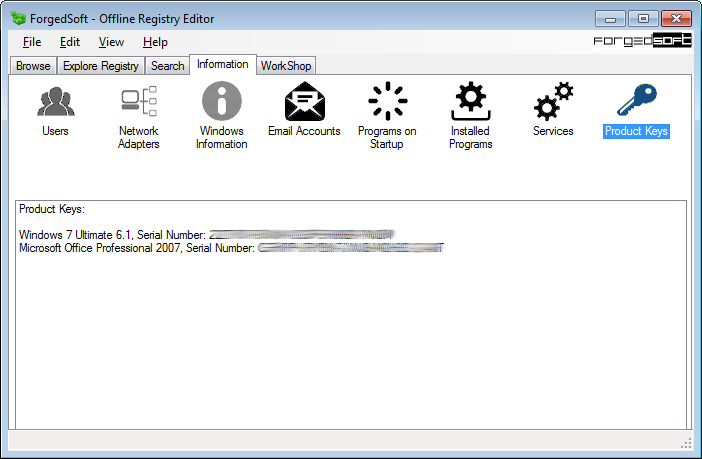Close the Offline Registry Editor window

click(x=676, y=19)
